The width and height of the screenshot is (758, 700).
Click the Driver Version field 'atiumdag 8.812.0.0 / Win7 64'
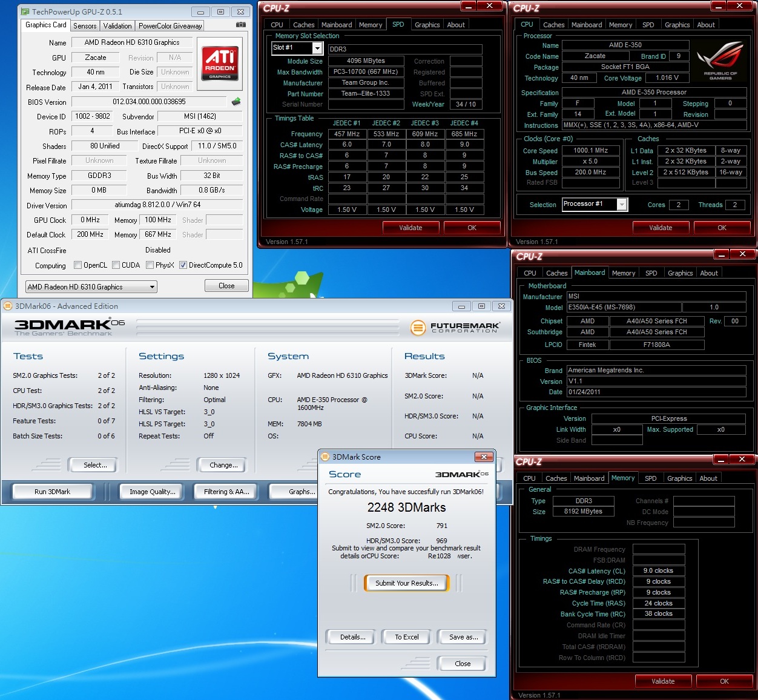157,205
